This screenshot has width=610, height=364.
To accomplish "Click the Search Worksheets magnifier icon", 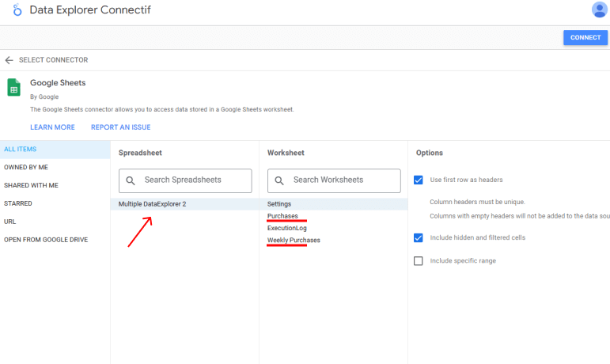I will (280, 180).
